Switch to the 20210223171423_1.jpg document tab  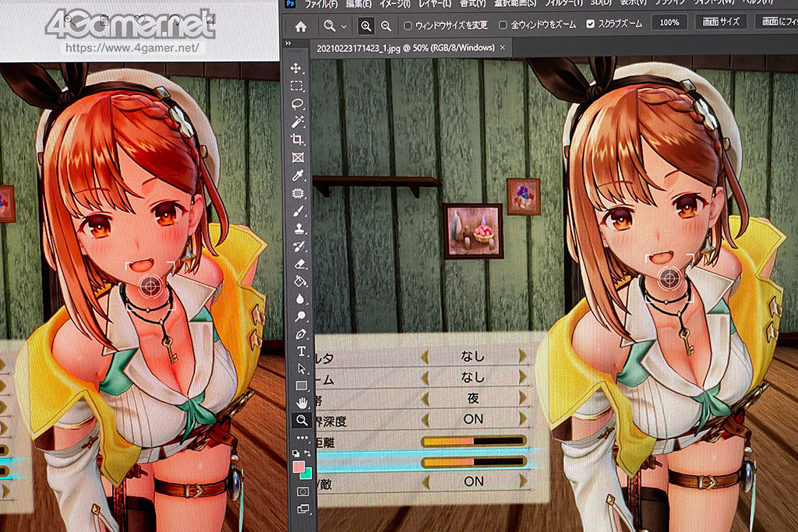[405, 48]
